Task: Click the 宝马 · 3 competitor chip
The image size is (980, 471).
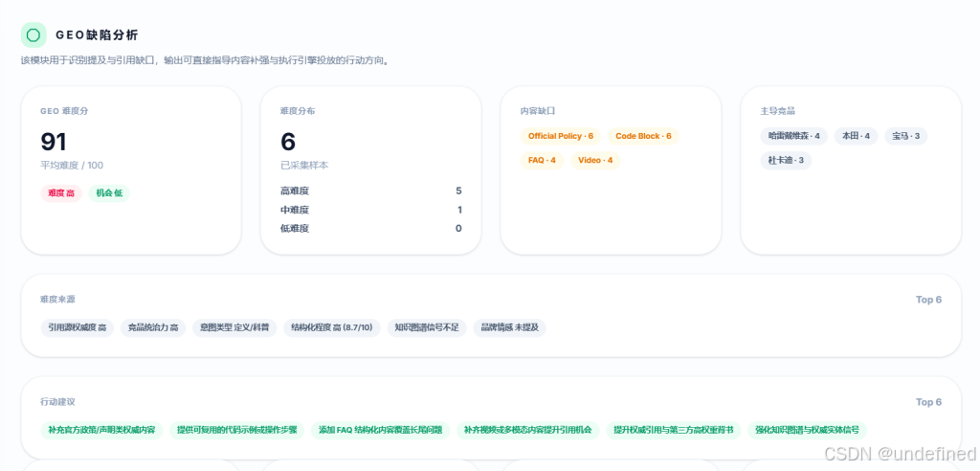Action: [905, 136]
